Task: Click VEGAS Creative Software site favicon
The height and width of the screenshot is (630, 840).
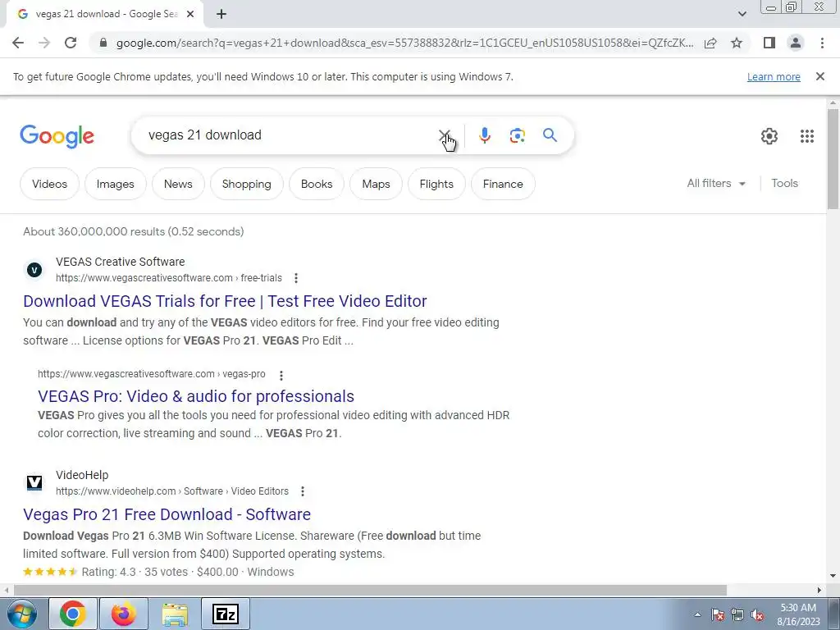Action: (34, 269)
